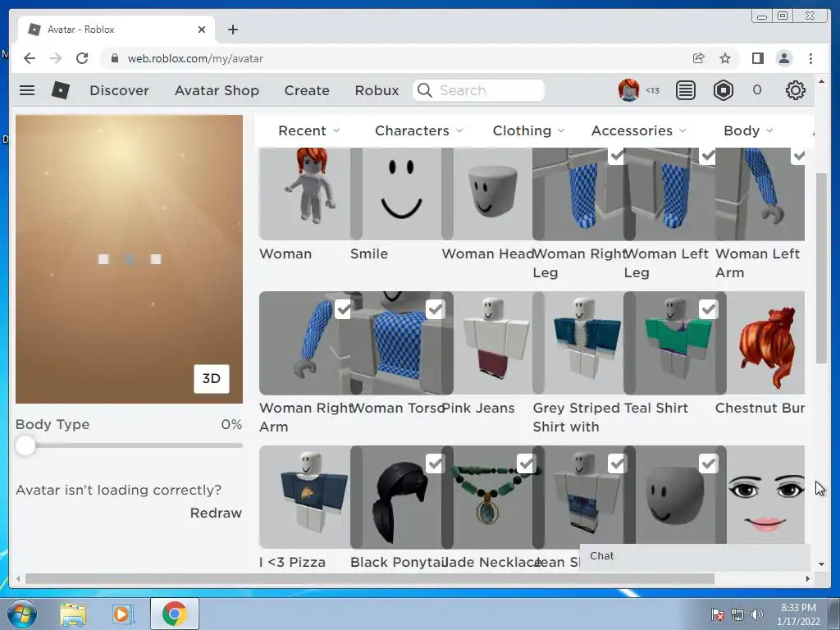
Task: Open the Robux page link
Action: point(377,90)
